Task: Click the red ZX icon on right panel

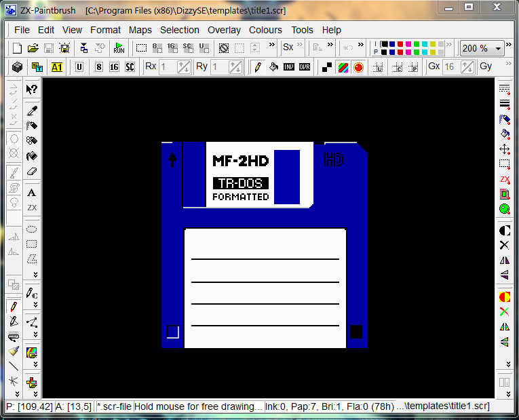Action: coord(505,179)
